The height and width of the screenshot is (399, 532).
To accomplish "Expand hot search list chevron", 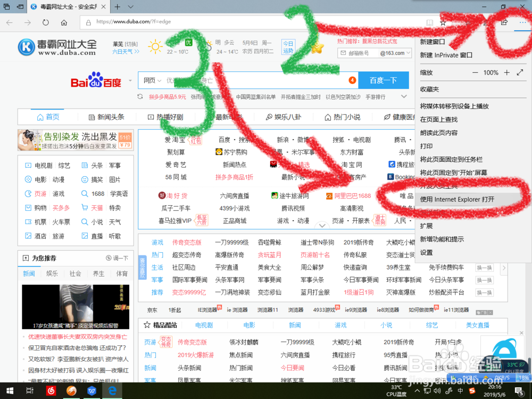I will pyautogui.click(x=404, y=97).
